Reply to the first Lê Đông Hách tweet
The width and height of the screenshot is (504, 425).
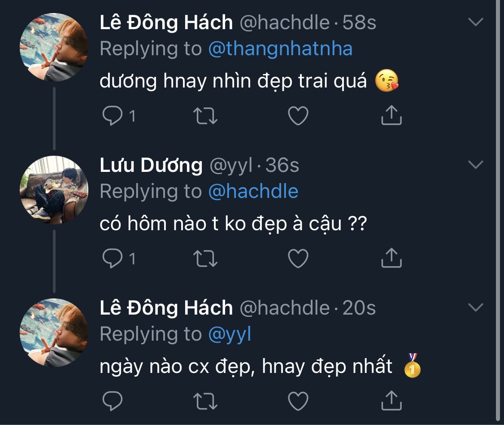[112, 116]
